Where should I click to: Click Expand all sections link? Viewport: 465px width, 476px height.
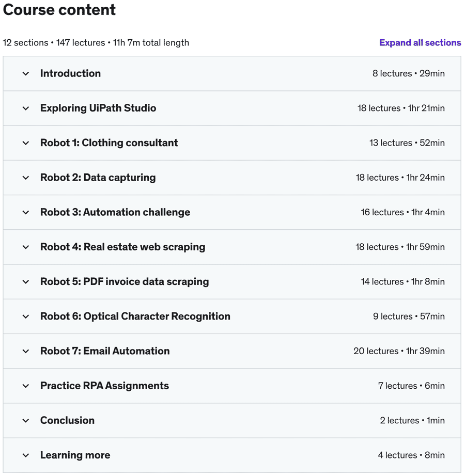click(420, 43)
